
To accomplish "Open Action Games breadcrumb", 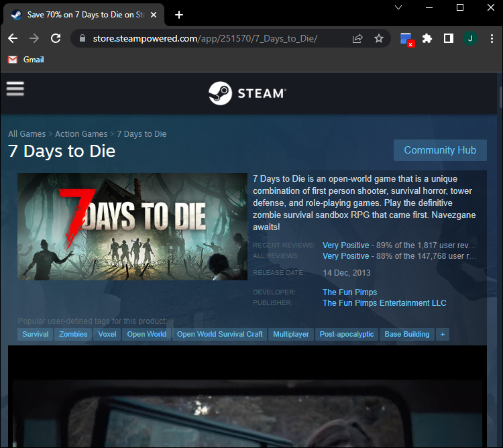I will point(81,133).
